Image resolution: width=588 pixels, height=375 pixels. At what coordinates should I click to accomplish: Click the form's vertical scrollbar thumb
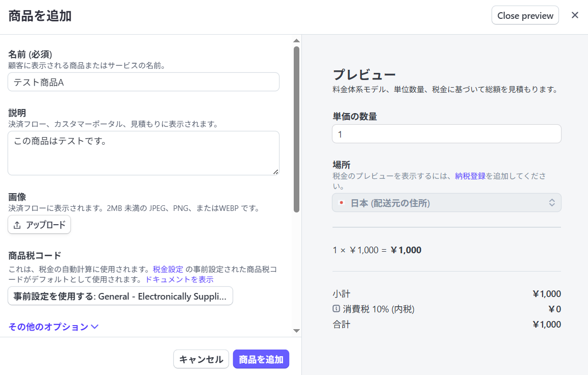point(296,129)
